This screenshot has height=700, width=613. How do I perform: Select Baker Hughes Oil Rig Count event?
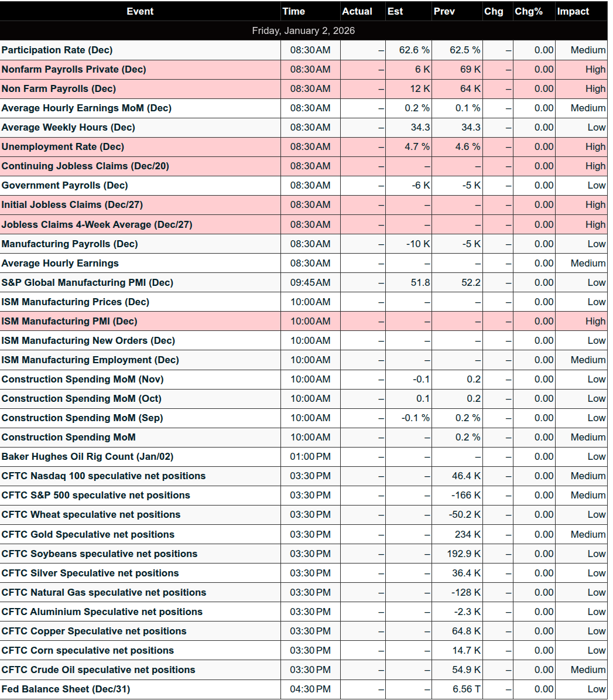(x=87, y=456)
